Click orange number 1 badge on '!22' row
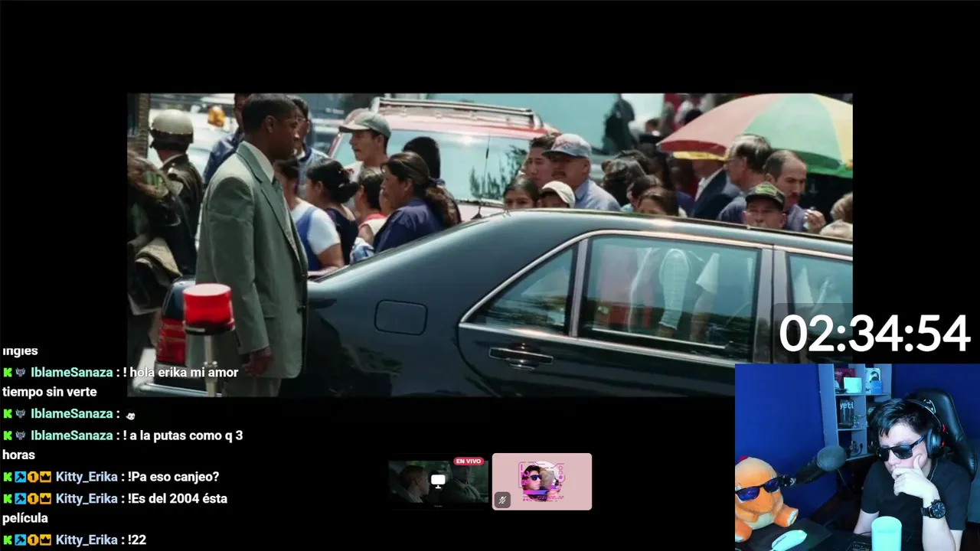The height and width of the screenshot is (551, 980). coord(33,540)
